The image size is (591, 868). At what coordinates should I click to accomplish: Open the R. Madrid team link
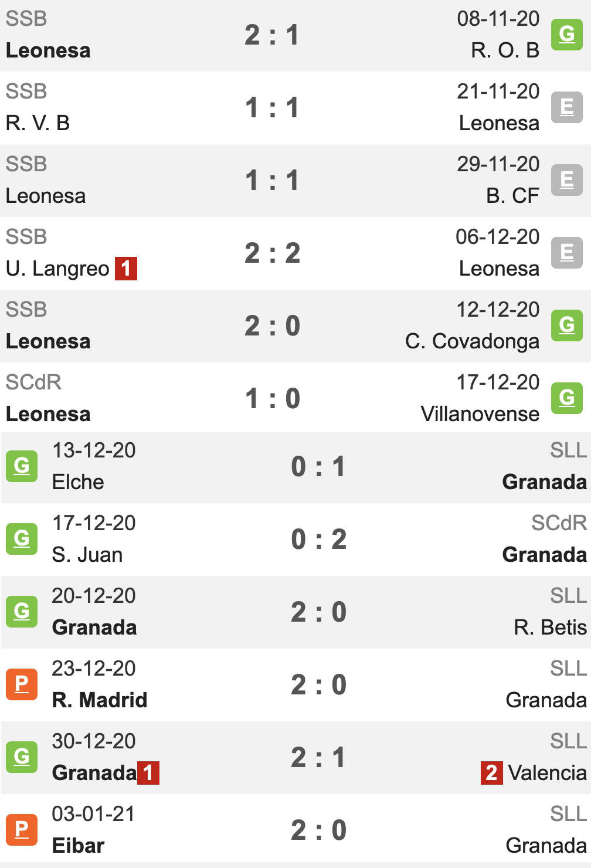(x=100, y=700)
